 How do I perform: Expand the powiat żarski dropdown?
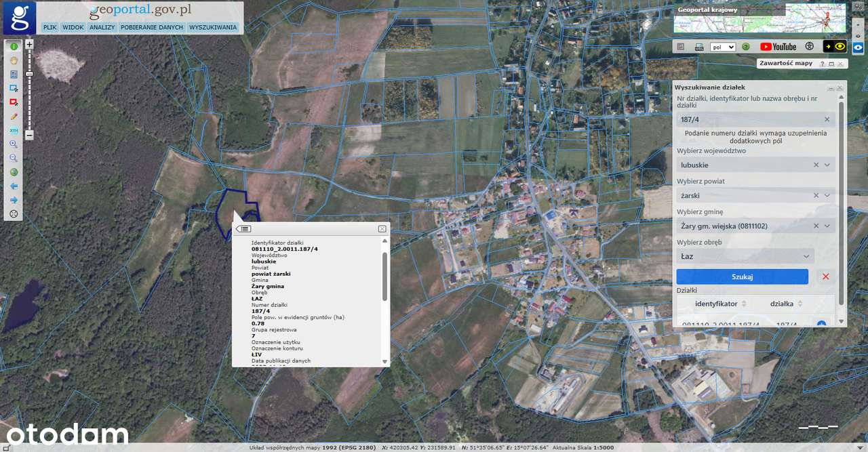click(x=827, y=195)
